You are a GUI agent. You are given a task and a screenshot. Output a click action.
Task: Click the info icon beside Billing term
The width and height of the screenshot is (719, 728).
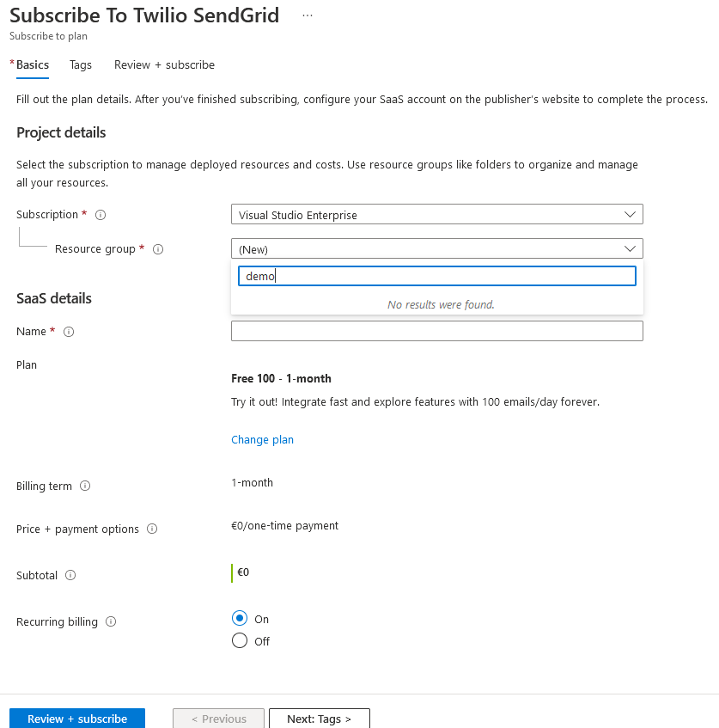[x=85, y=486]
